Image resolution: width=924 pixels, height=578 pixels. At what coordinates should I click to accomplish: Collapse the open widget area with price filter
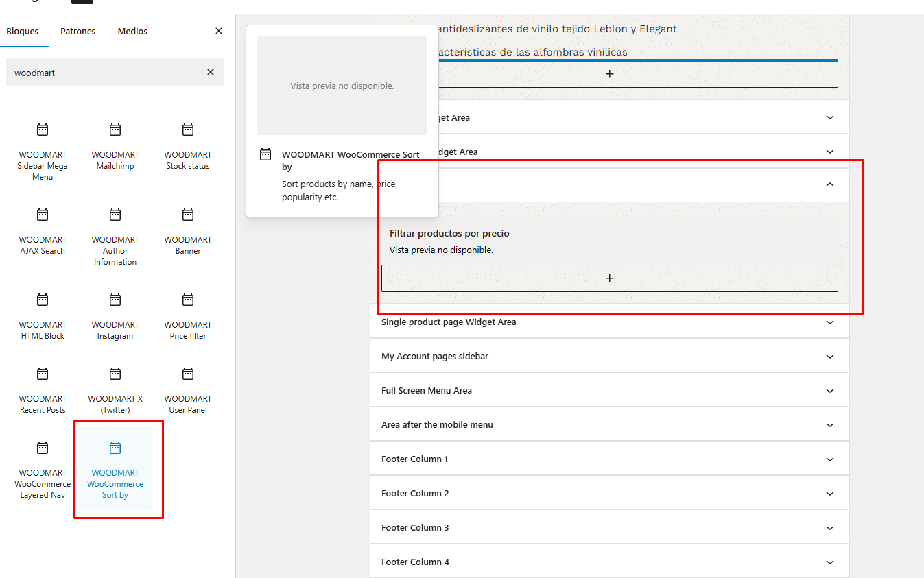click(830, 184)
